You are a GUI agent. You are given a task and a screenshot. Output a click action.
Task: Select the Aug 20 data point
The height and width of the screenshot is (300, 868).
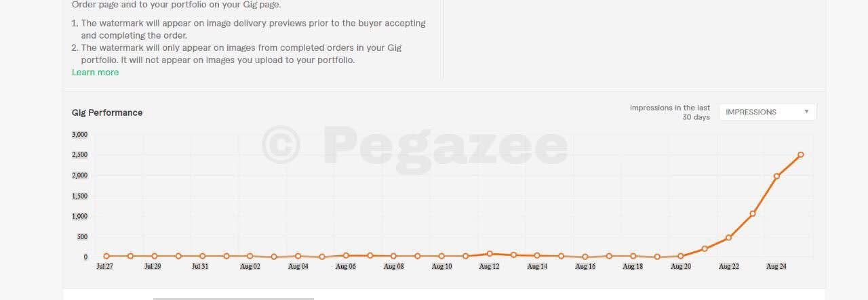coord(681,256)
